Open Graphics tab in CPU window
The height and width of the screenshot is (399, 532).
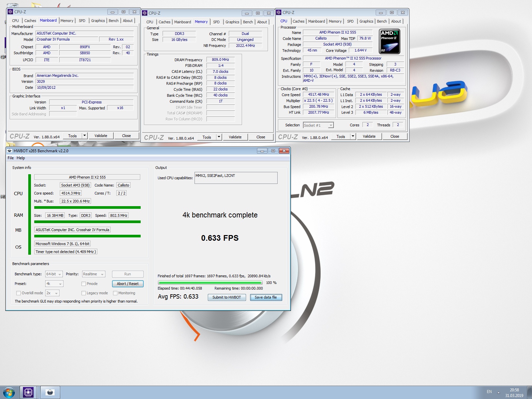366,21
